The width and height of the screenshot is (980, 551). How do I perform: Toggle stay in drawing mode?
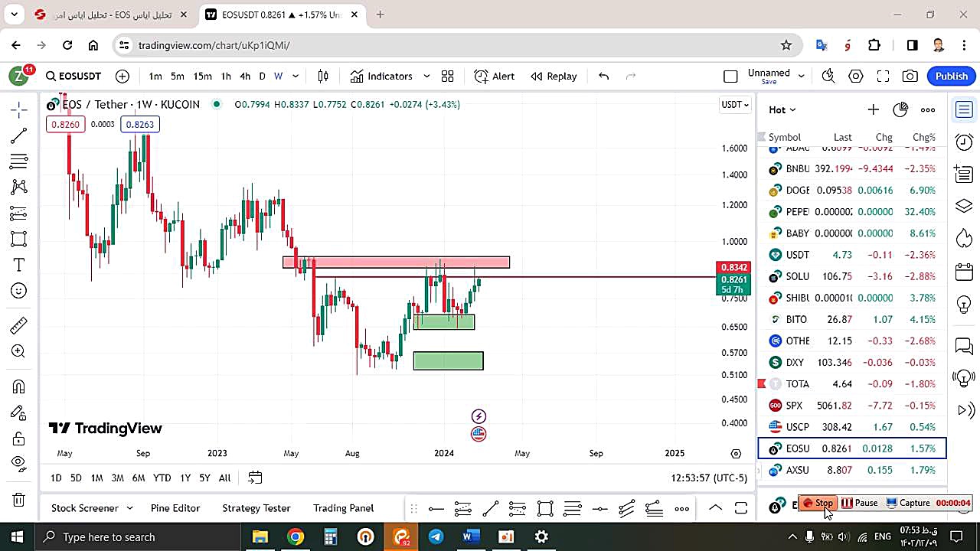19,412
